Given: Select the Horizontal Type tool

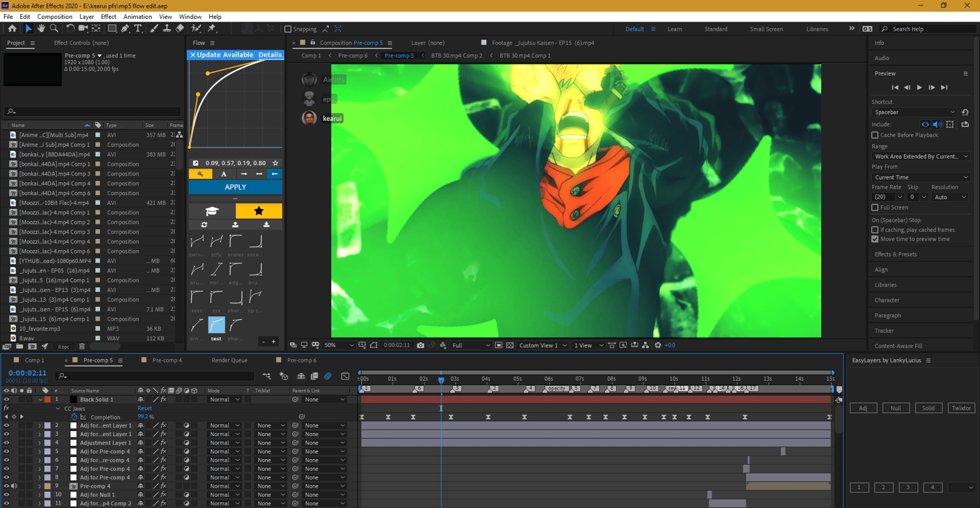Looking at the screenshot, I should [x=139, y=29].
